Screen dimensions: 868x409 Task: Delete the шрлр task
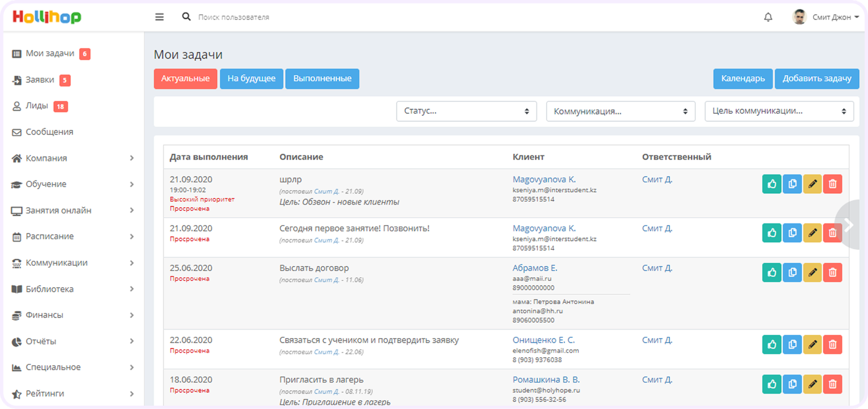[x=833, y=184]
